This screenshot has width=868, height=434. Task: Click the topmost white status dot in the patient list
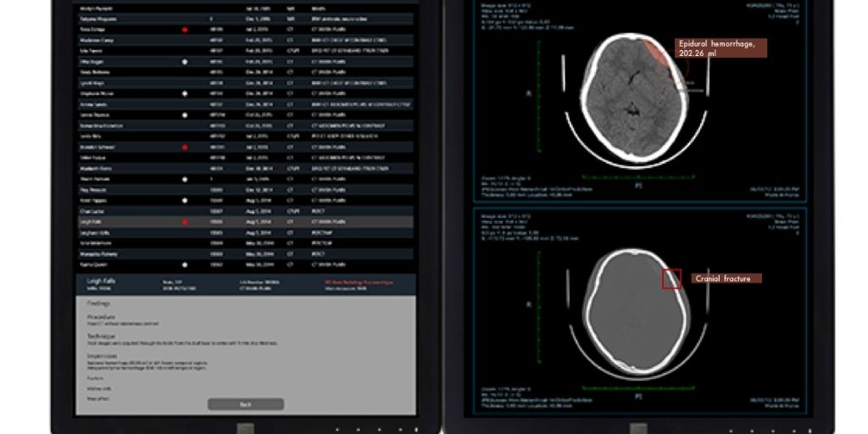(x=185, y=62)
